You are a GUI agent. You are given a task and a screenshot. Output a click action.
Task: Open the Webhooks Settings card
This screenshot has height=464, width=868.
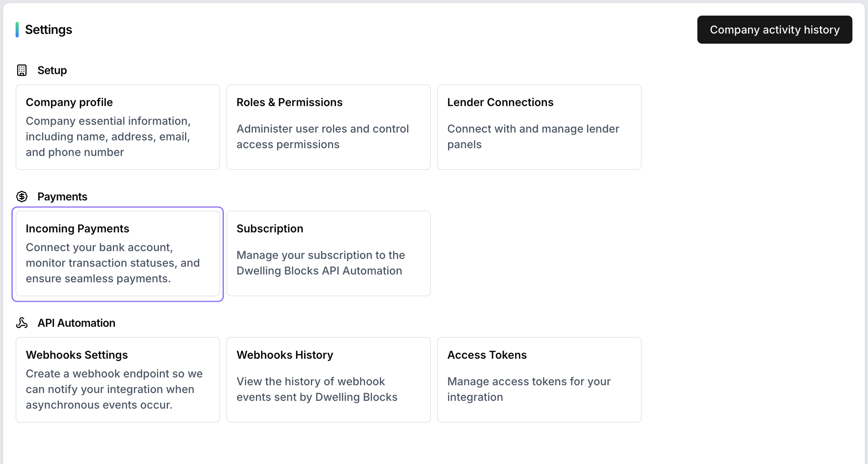118,380
